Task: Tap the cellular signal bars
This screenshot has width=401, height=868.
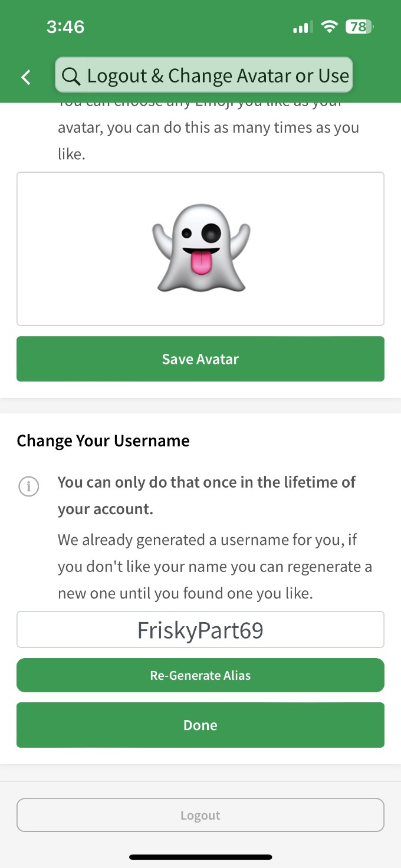Action: [x=301, y=27]
